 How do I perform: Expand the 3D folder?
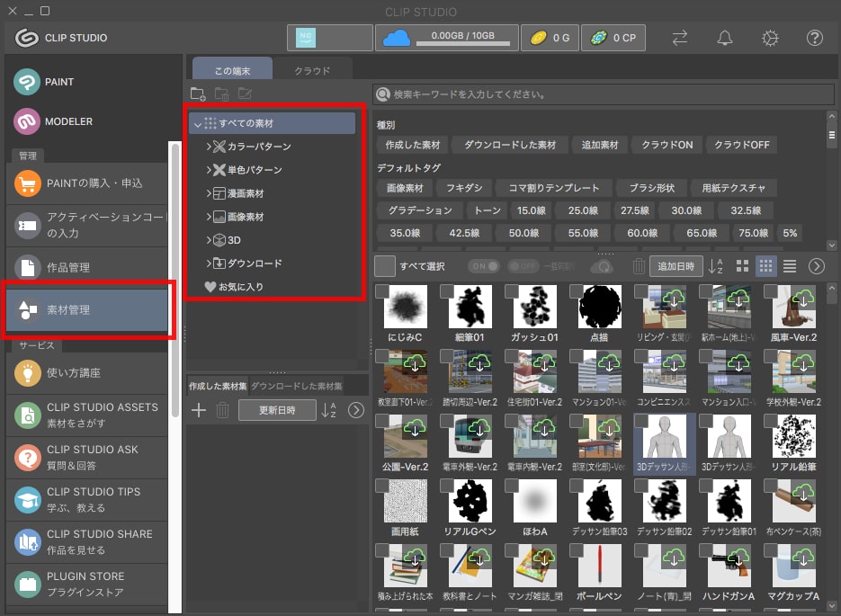(x=209, y=240)
